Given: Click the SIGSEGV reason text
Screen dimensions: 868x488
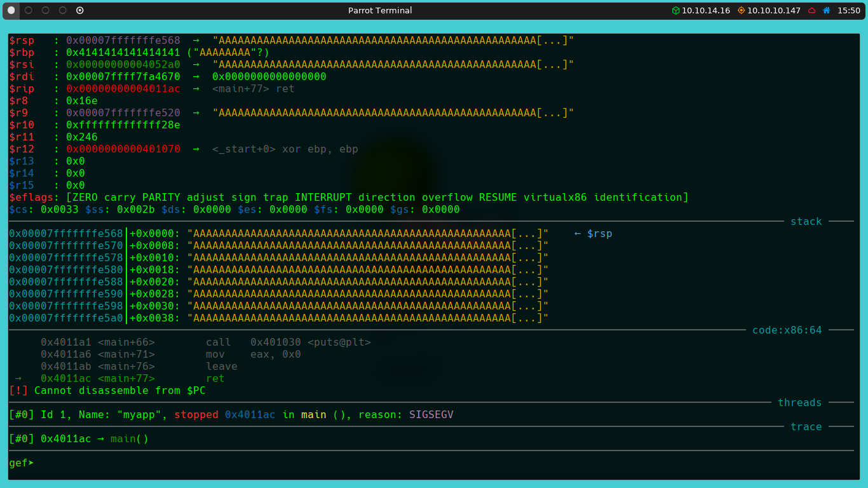Looking at the screenshot, I should coord(431,415).
